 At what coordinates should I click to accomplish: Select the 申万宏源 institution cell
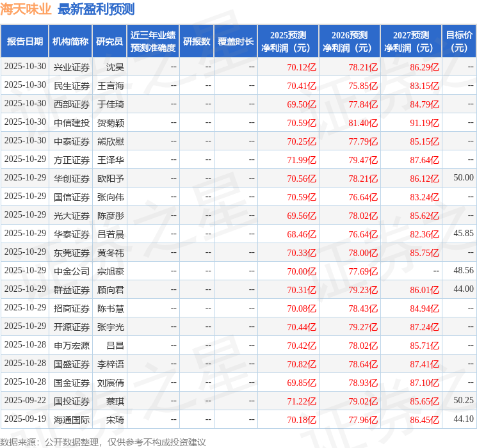72,346
